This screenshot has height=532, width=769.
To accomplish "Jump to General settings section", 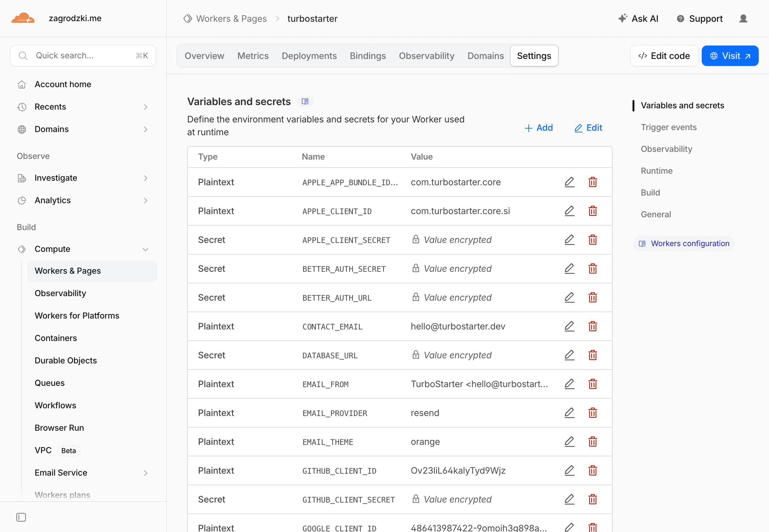I will click(x=656, y=214).
